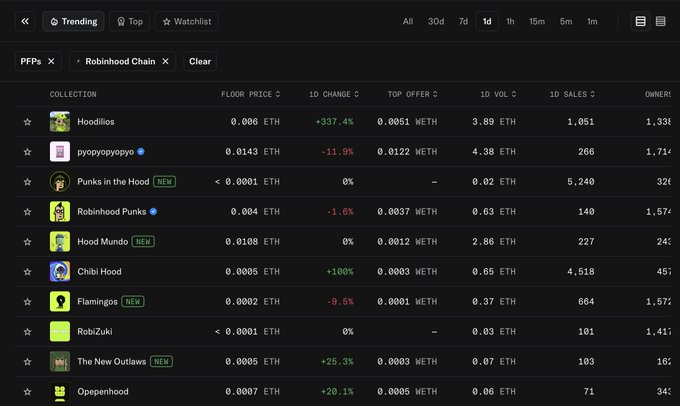
Task: Switch to comfortable table view icon
Action: click(641, 21)
